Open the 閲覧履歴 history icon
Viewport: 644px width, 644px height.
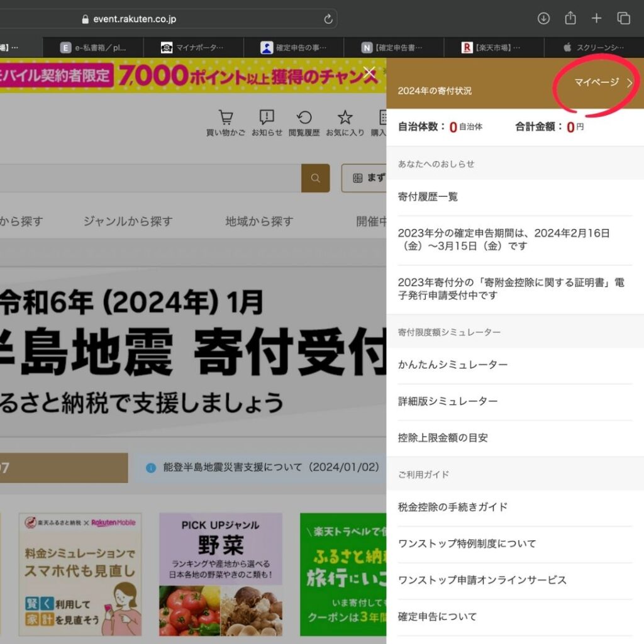pos(304,123)
